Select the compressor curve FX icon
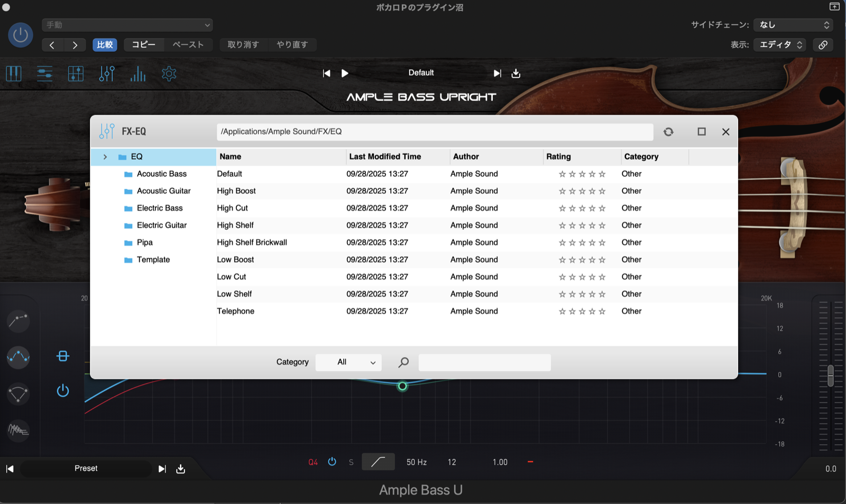 (18, 320)
